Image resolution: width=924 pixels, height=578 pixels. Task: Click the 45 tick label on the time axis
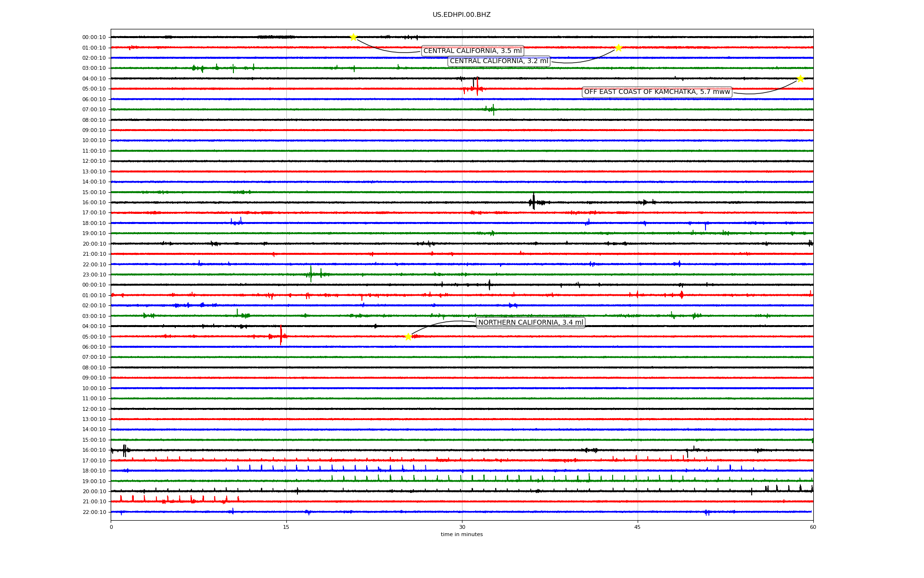tap(638, 527)
